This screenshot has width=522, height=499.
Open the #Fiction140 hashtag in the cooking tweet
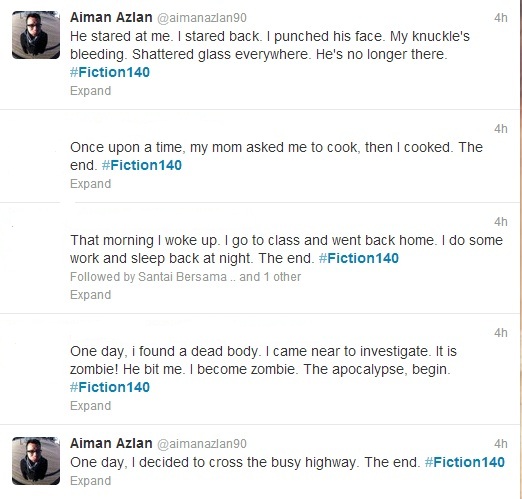[x=142, y=165]
